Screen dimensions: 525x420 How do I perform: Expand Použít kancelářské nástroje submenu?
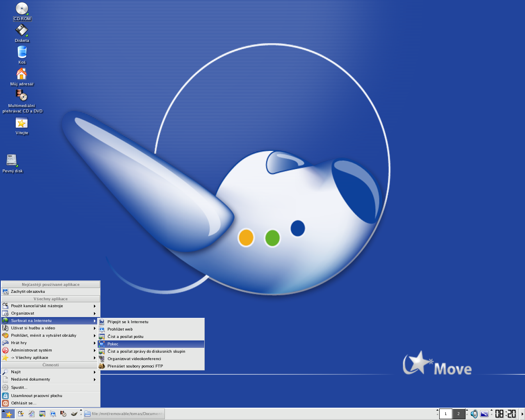click(x=50, y=306)
